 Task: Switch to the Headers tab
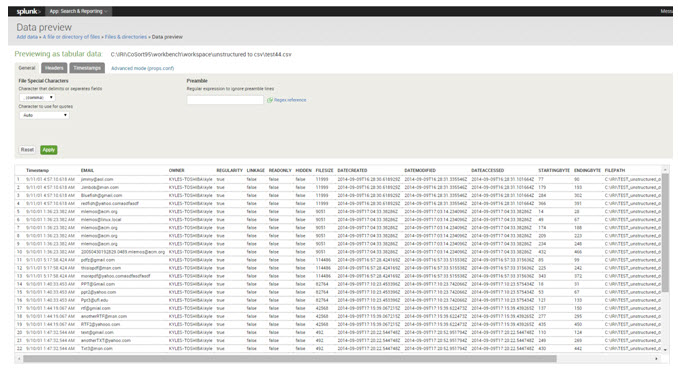tap(54, 68)
